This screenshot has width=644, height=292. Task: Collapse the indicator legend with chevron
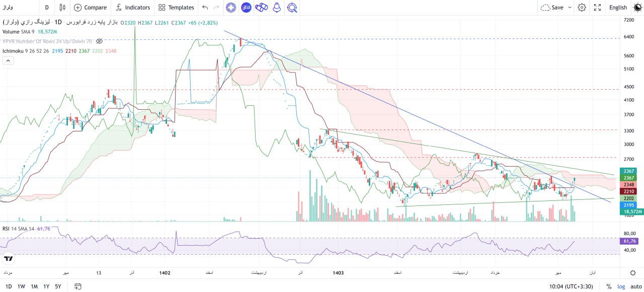[x=8, y=60]
